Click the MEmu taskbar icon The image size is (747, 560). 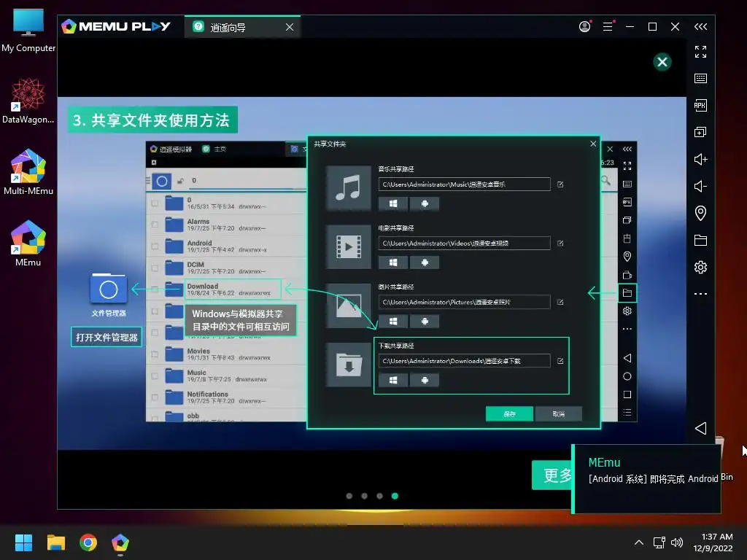coord(120,542)
